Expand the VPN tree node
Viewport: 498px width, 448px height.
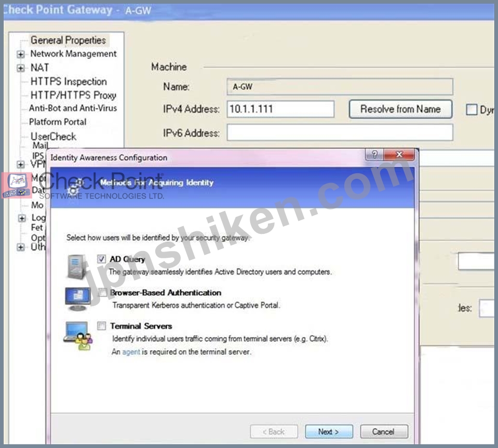(x=21, y=164)
